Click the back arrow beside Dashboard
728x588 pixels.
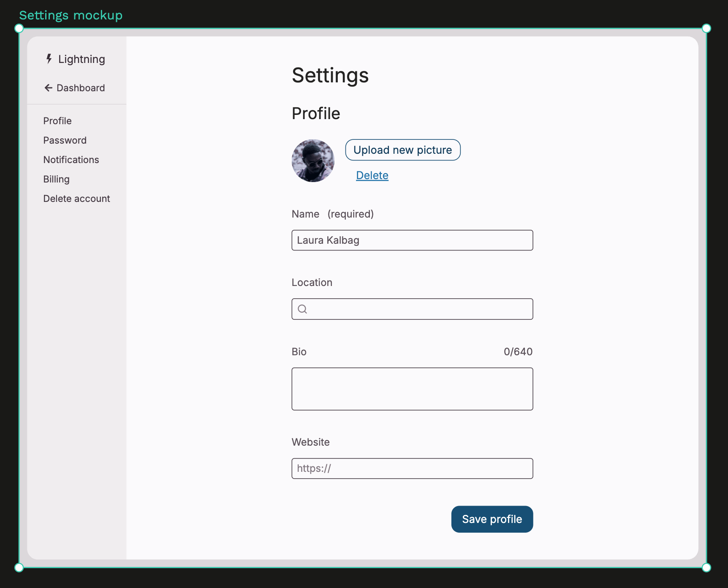pyautogui.click(x=49, y=88)
